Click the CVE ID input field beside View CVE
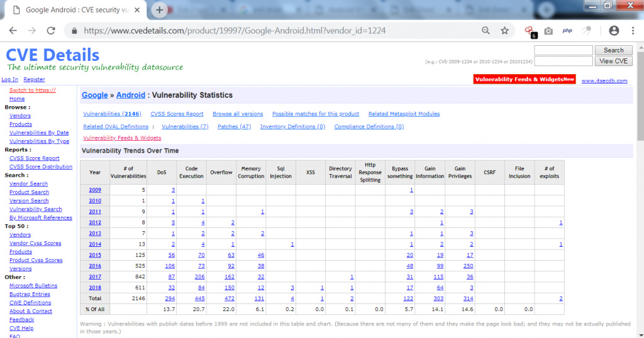Viewport: 644px width, 338px height. 563,61
